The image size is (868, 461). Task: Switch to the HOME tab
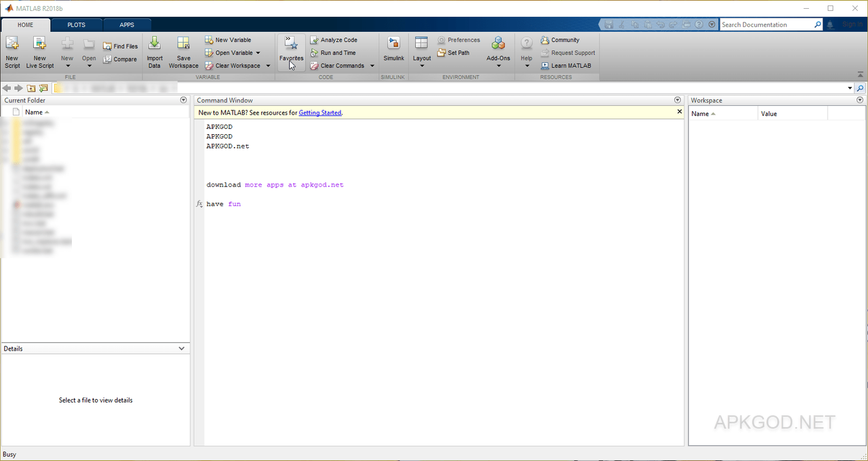coord(25,24)
